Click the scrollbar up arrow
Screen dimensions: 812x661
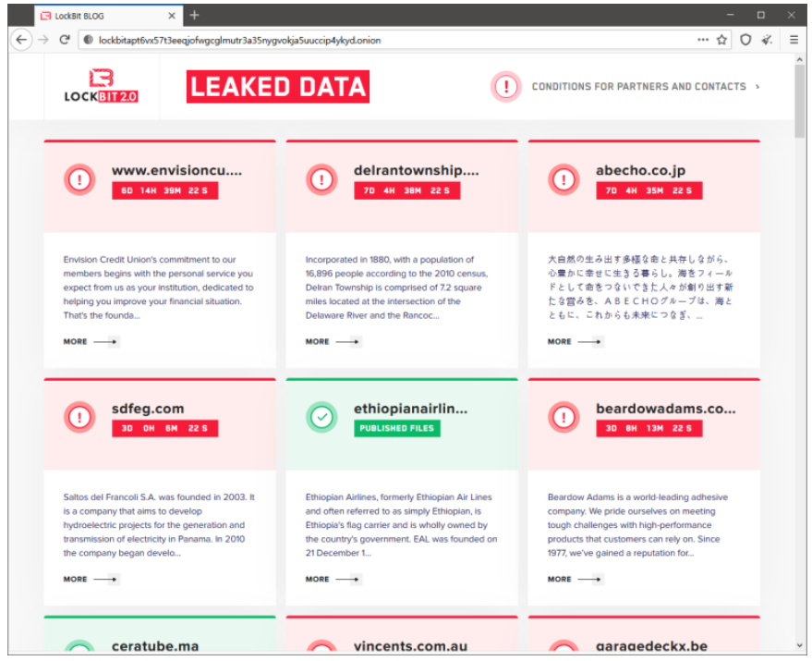[800, 58]
